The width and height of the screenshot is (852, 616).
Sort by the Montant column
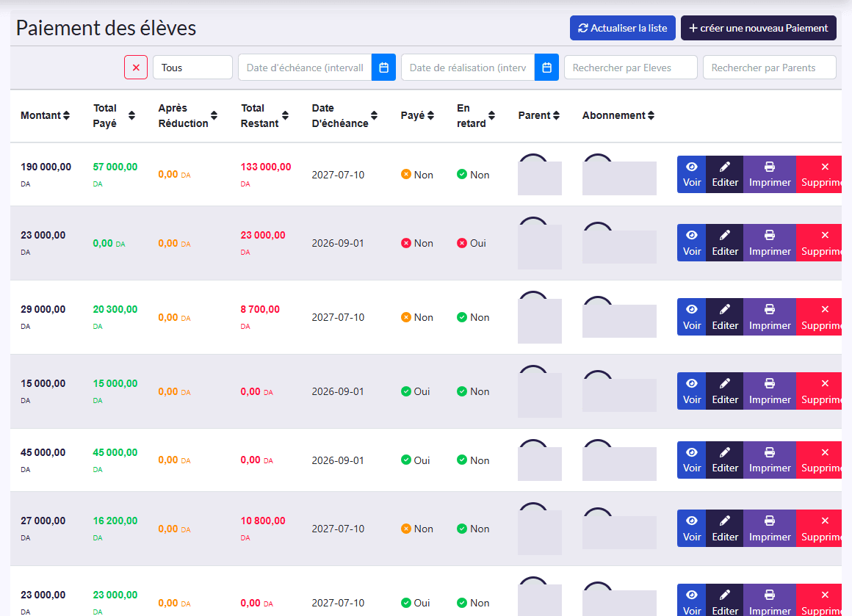45,115
